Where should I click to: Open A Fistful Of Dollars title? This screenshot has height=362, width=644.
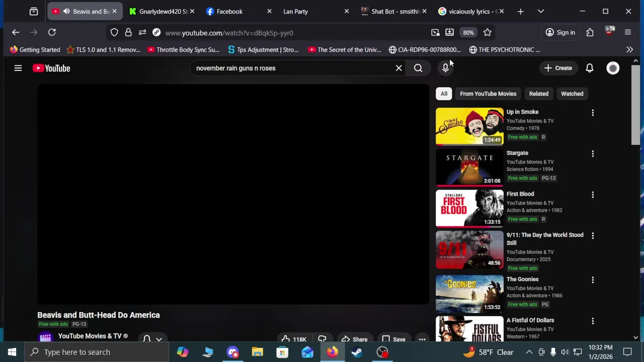click(530, 320)
